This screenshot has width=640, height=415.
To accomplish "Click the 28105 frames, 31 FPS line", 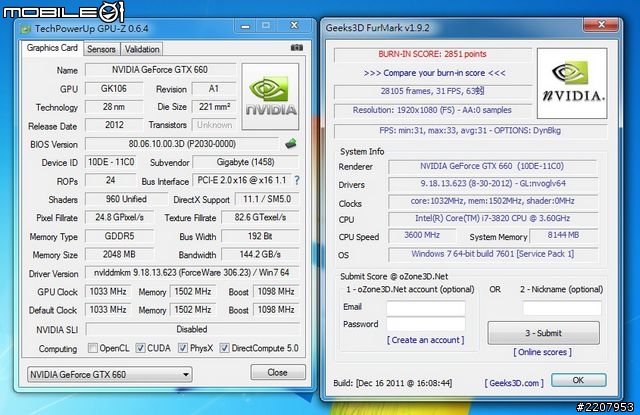I will pyautogui.click(x=433, y=91).
